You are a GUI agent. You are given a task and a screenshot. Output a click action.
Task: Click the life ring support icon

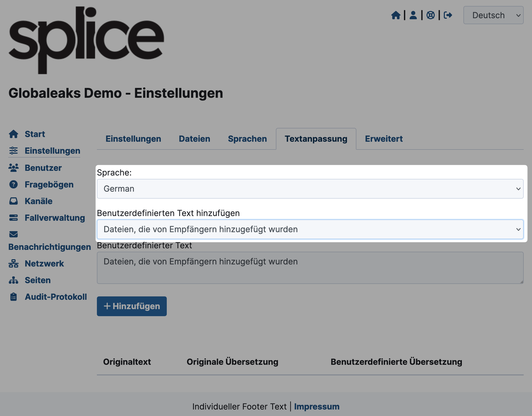[x=430, y=15]
